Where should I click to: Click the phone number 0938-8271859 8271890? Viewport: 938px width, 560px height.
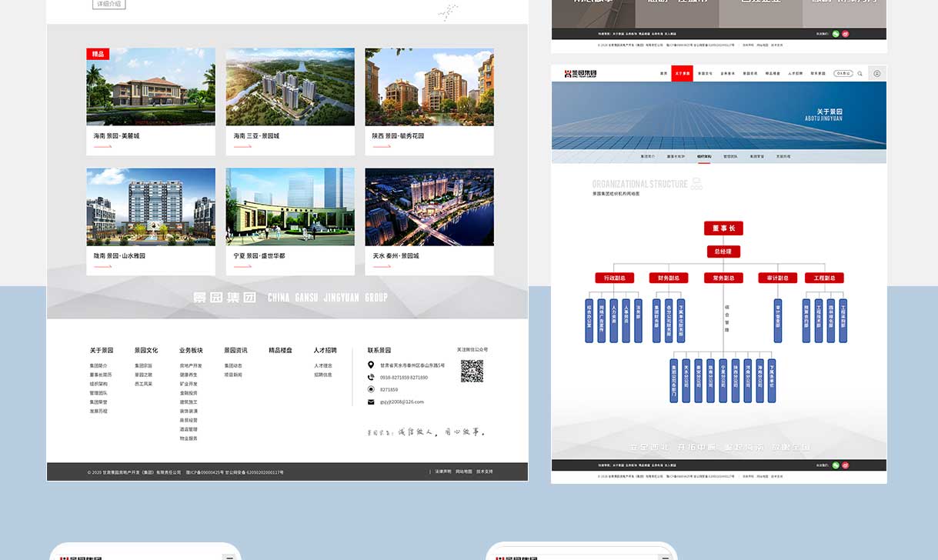tap(404, 378)
